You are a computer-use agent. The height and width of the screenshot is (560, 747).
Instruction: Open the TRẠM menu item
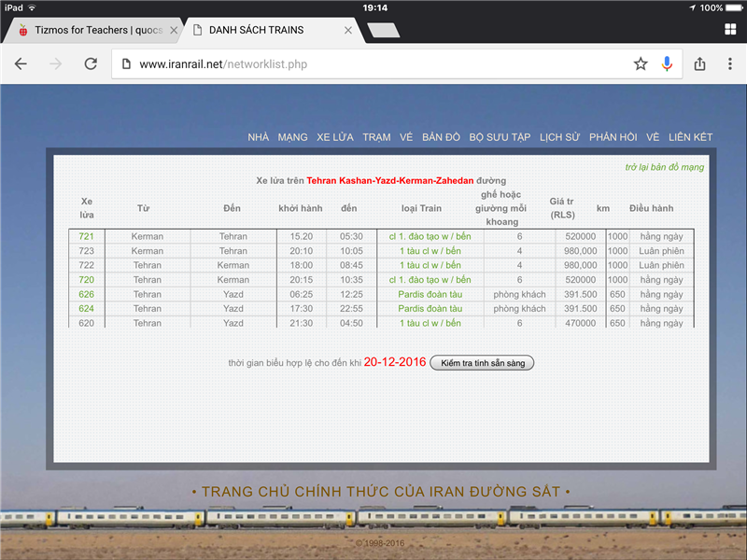tap(376, 137)
